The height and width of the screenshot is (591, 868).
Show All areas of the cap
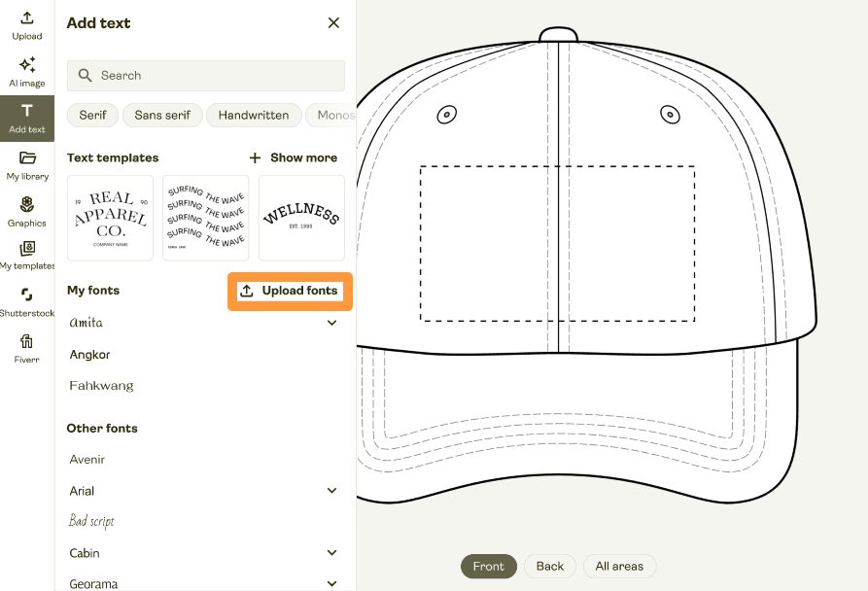tap(619, 566)
